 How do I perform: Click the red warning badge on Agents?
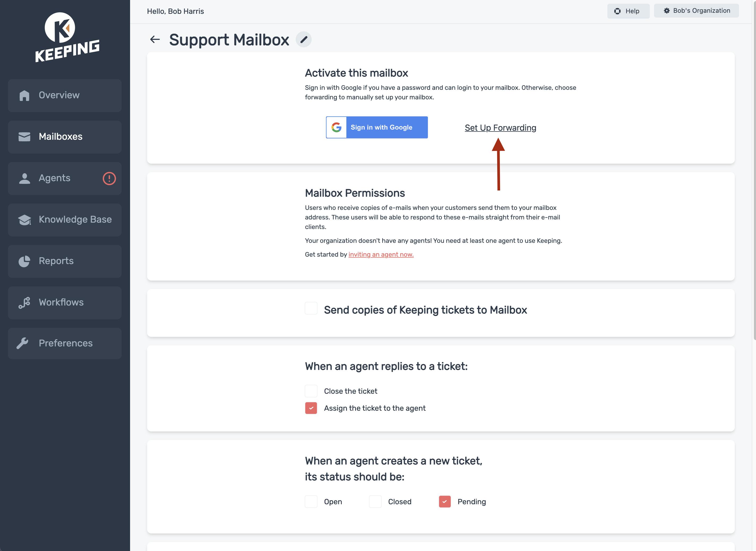[109, 179]
